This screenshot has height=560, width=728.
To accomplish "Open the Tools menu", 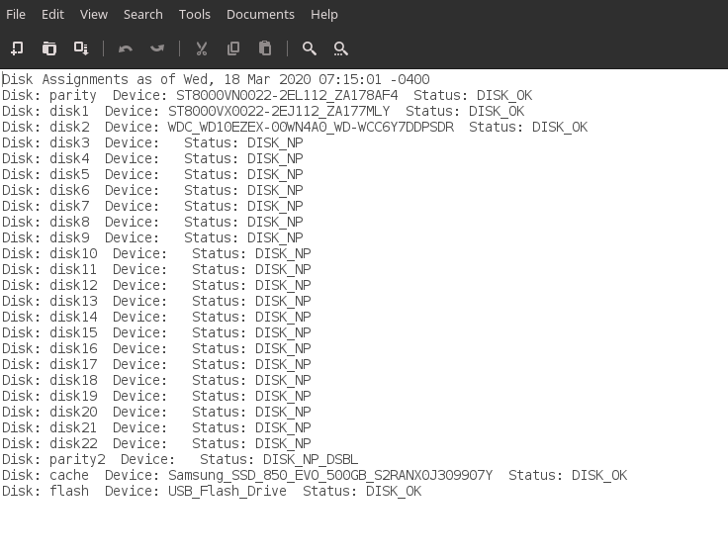I will click(x=195, y=15).
